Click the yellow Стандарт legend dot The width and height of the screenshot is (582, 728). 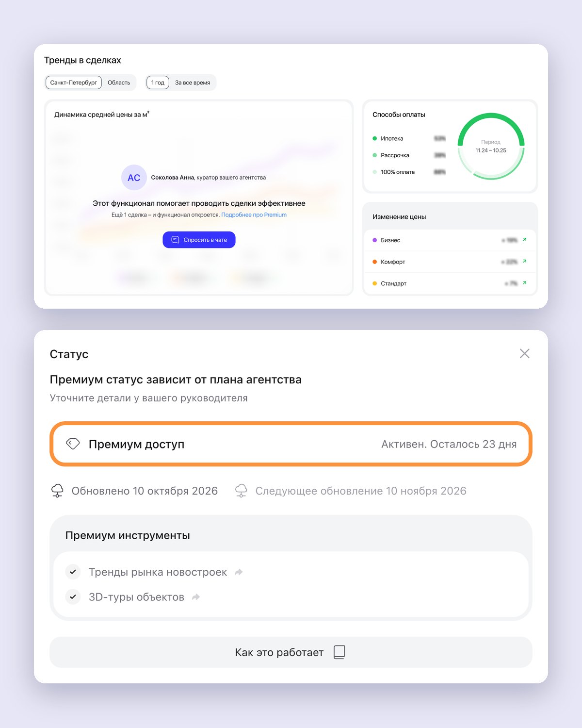coord(374,283)
